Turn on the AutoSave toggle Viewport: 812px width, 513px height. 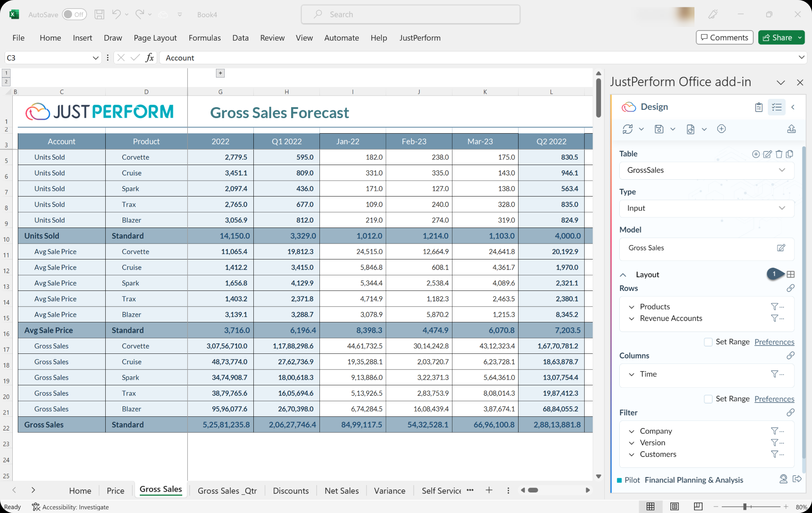click(x=74, y=14)
